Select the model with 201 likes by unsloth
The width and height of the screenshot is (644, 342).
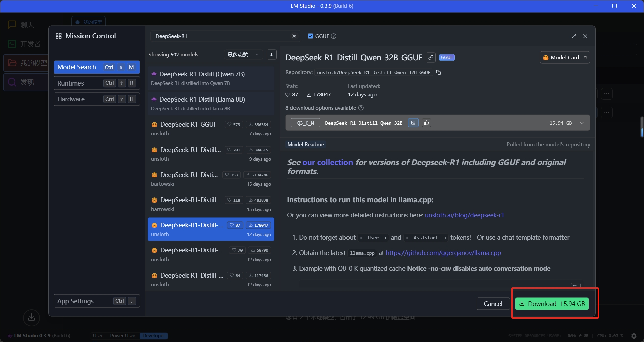coord(211,154)
